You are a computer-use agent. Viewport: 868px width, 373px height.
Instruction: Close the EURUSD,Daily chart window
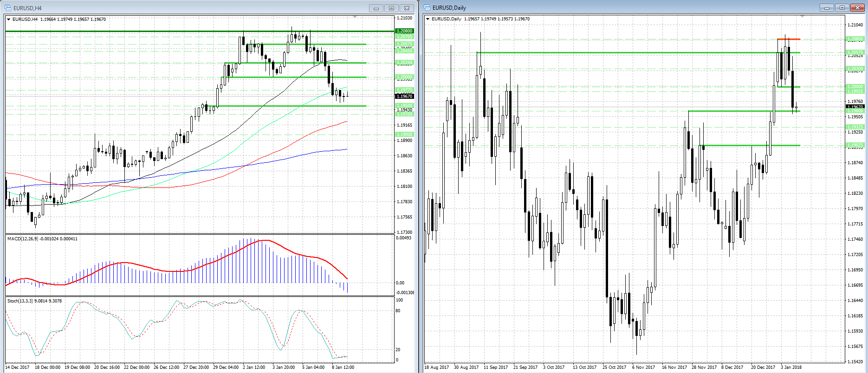pyautogui.click(x=856, y=8)
